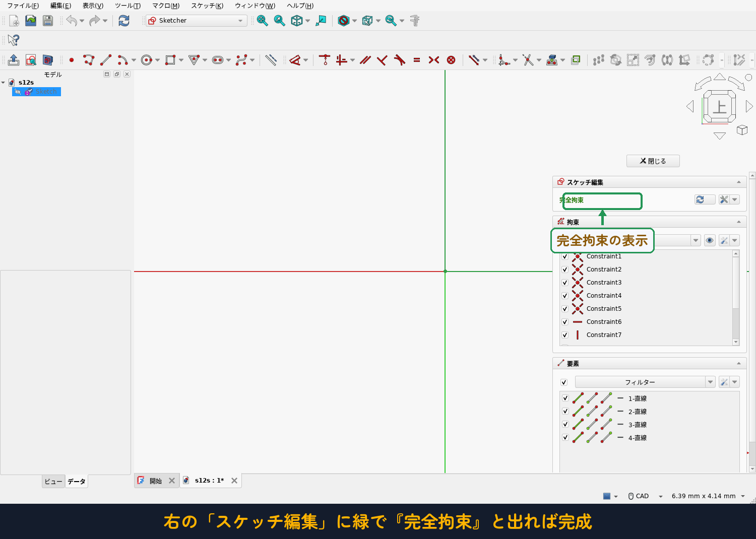Select the Sketch item in model tree

(x=36, y=92)
